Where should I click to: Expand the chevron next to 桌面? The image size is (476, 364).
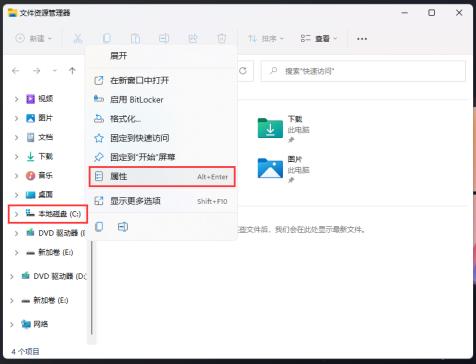click(16, 195)
